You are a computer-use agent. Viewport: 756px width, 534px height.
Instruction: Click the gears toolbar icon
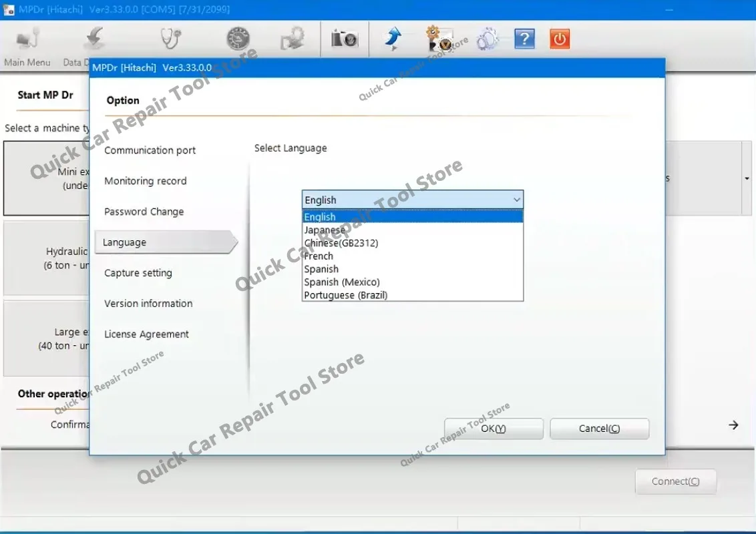[x=488, y=39]
